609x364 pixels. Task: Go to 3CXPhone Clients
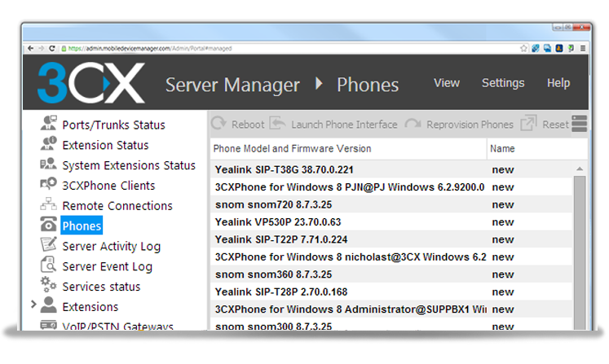pos(108,186)
